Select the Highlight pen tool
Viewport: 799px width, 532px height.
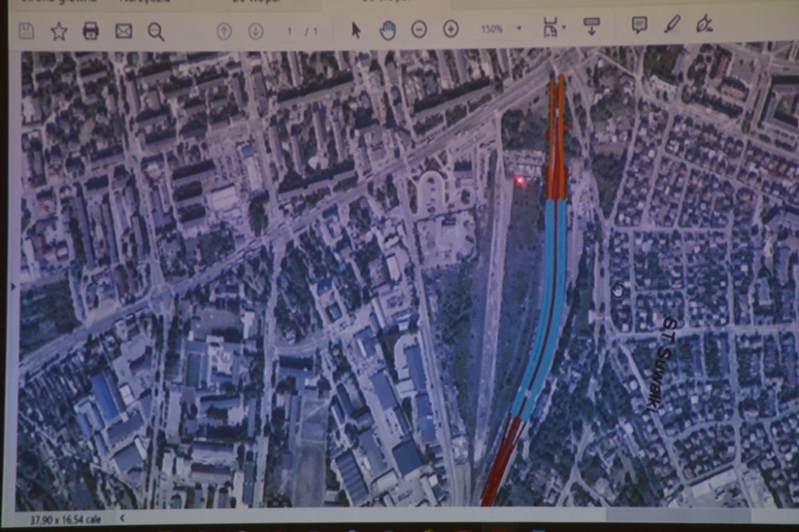(672, 24)
